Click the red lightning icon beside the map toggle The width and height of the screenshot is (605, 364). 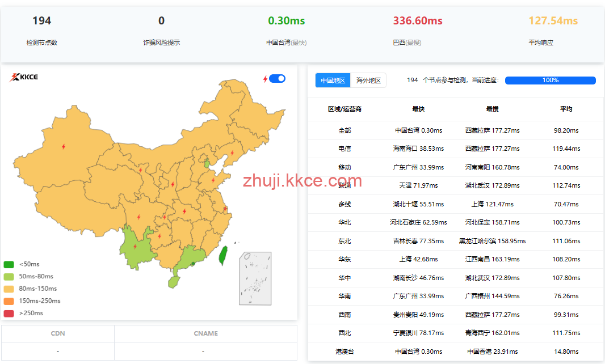[265, 79]
